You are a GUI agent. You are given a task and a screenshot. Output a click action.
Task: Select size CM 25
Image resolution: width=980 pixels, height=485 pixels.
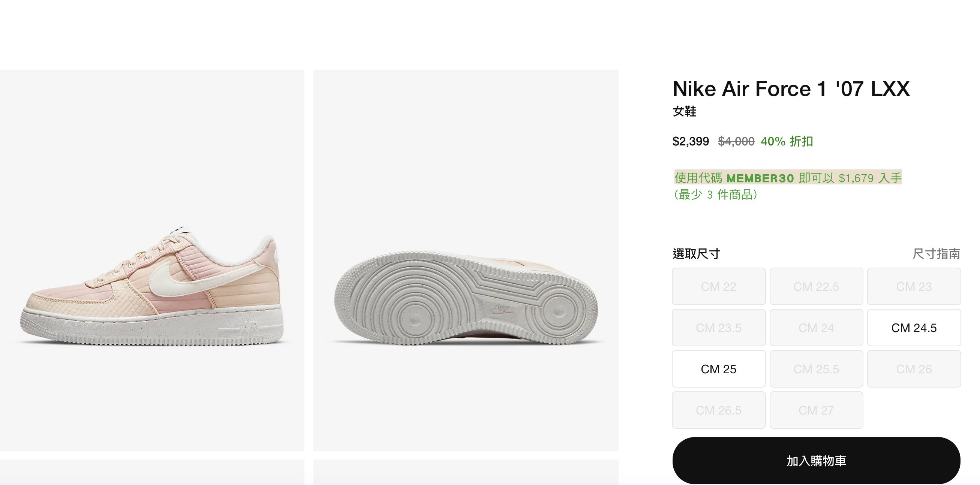click(718, 368)
